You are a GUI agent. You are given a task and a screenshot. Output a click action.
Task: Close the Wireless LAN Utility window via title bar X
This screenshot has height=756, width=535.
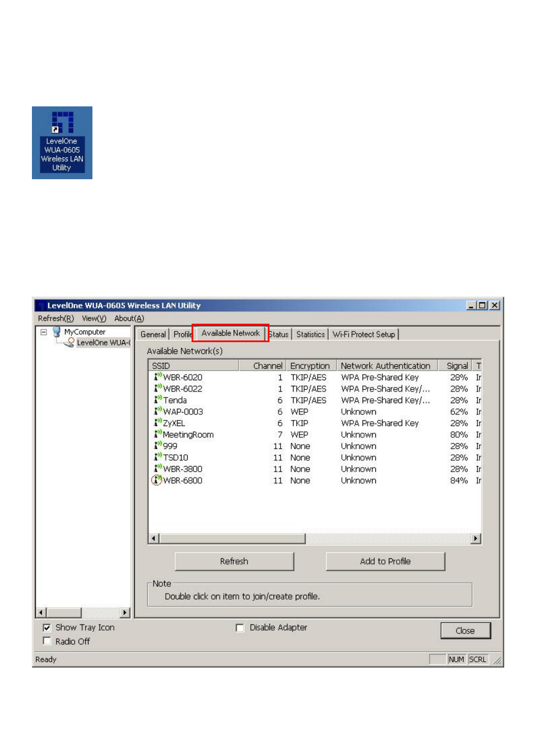[x=494, y=305]
